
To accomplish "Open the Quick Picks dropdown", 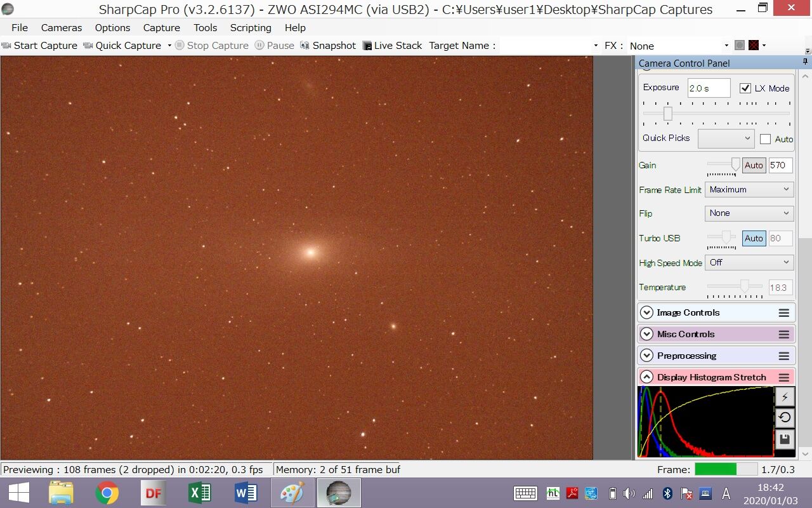I will point(726,138).
